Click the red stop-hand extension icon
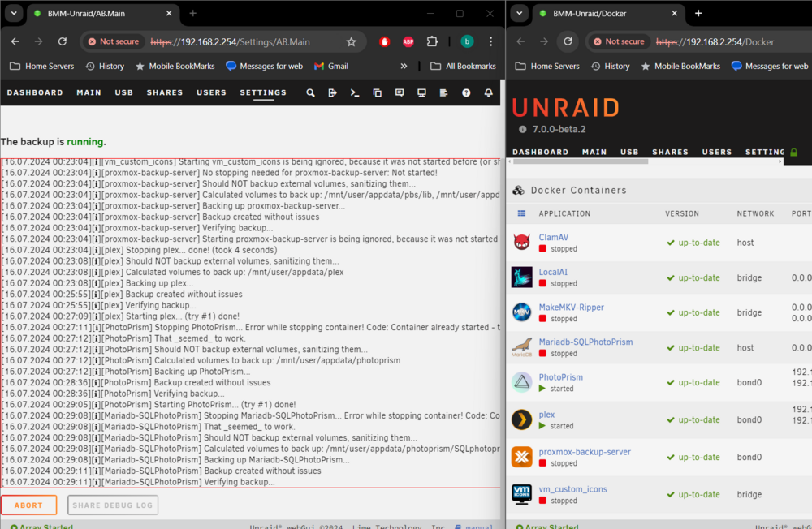This screenshot has height=529, width=812. [384, 42]
